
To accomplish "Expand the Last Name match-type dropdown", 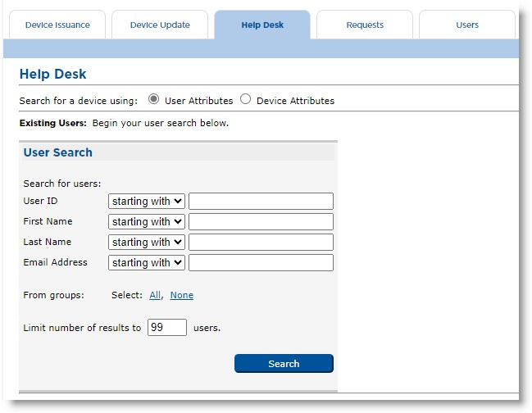I will (x=147, y=243).
